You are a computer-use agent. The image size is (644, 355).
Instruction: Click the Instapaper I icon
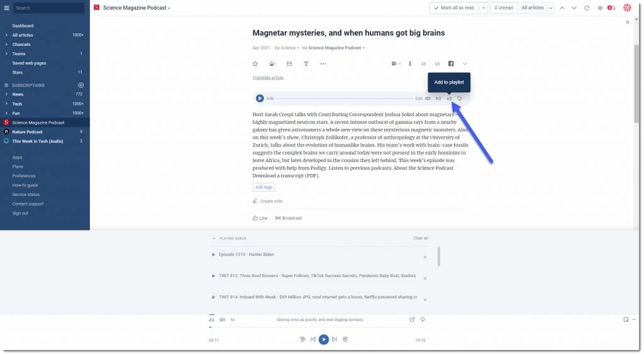(x=410, y=63)
